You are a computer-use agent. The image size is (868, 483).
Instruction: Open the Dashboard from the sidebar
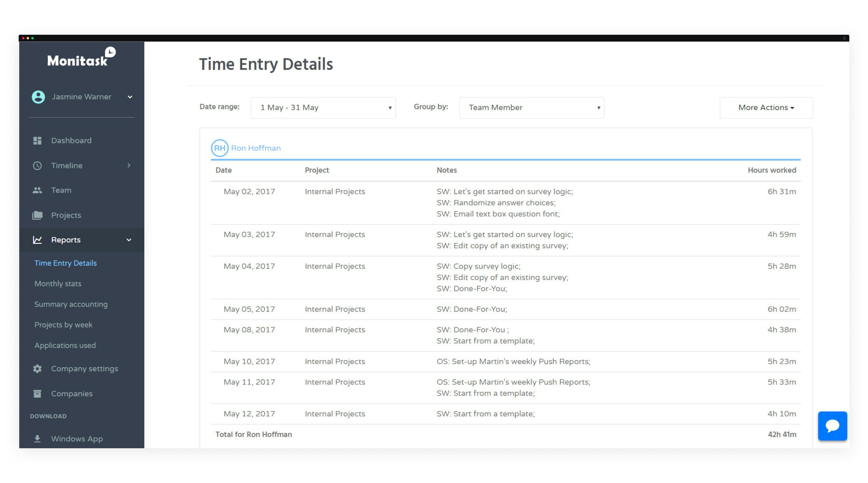tap(71, 140)
